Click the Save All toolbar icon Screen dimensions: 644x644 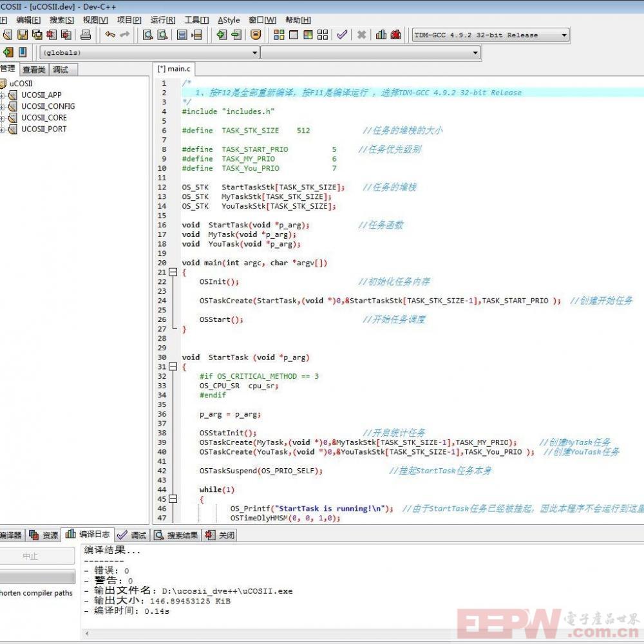(37, 35)
